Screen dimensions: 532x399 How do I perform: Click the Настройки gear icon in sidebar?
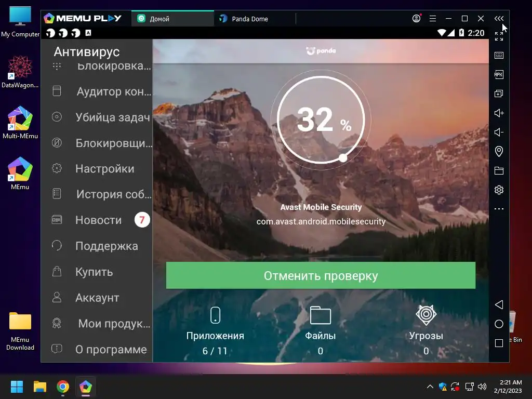tap(57, 168)
